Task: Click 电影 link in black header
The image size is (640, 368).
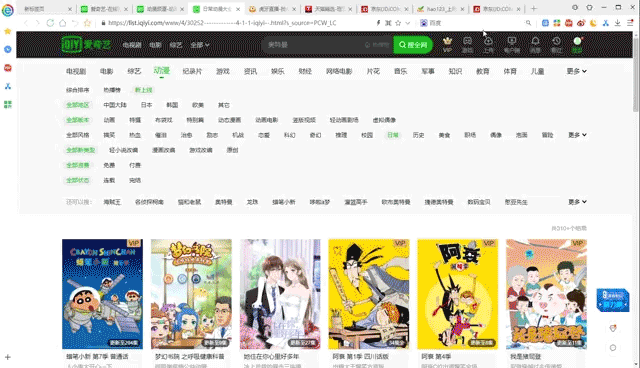Action: coord(155,45)
